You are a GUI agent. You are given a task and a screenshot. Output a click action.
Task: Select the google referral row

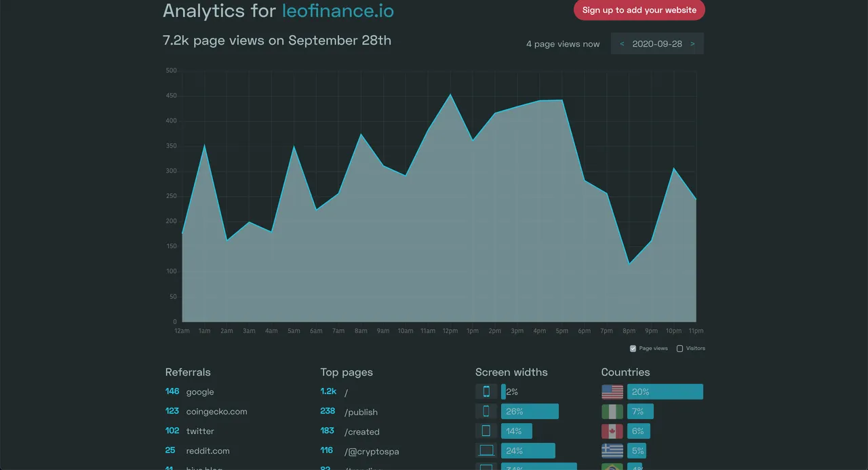coord(200,392)
